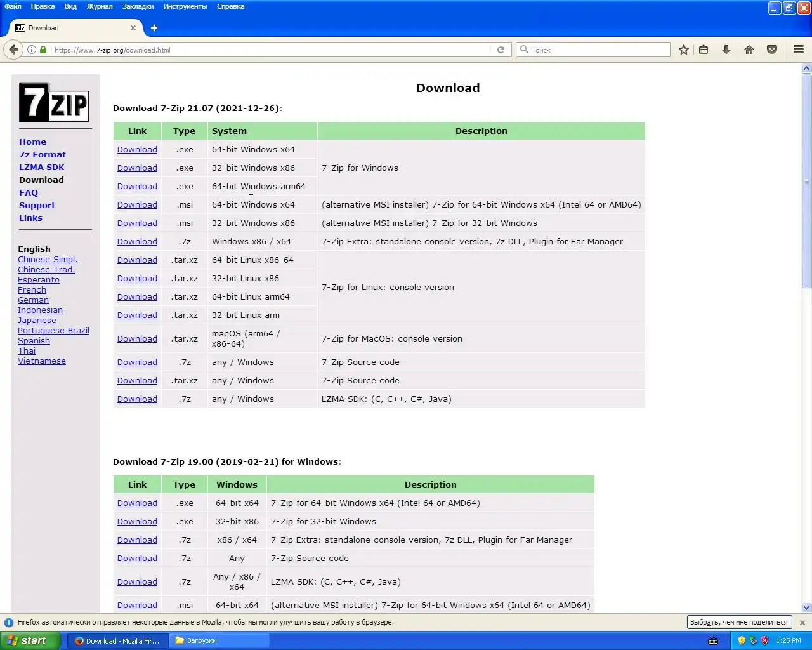This screenshot has width=812, height=650.
Task: Switch to the Загрузки taskbar window
Action: click(x=219, y=640)
